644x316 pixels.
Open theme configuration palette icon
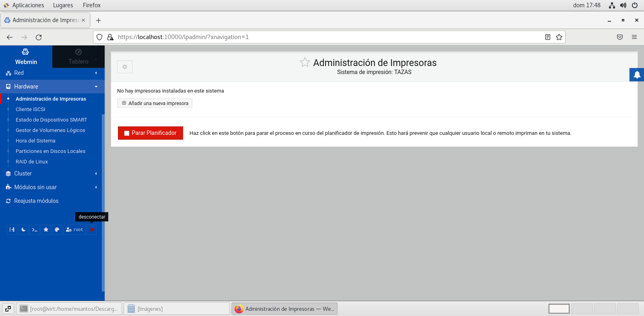[x=57, y=229]
